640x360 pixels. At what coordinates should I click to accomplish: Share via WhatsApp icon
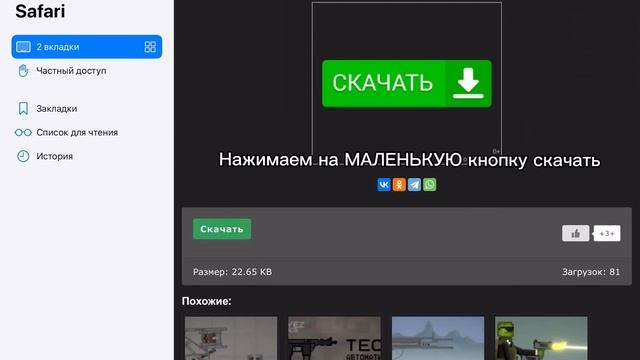(429, 184)
